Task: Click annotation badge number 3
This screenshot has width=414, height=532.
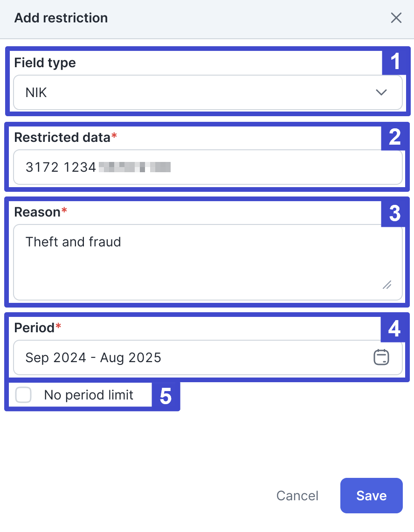Action: click(394, 214)
